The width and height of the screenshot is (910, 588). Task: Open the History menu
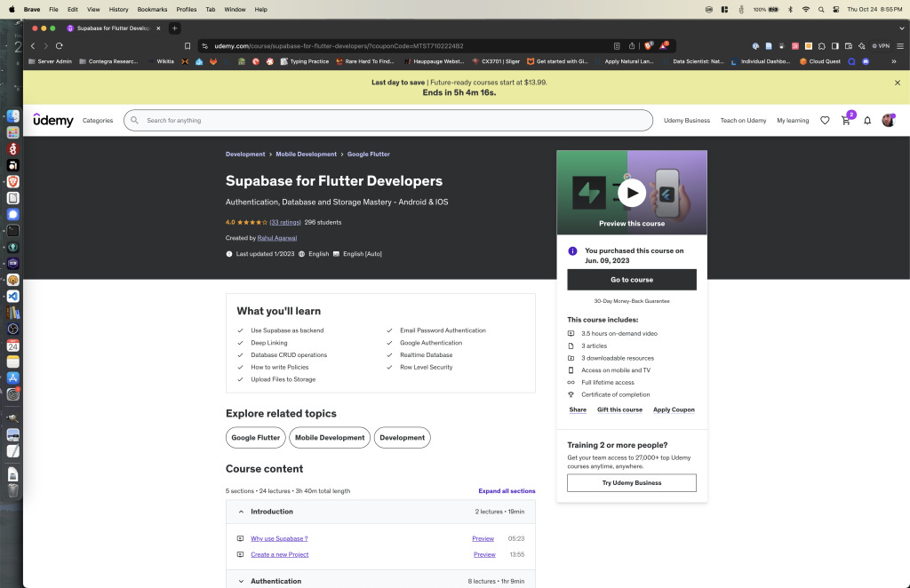point(118,9)
